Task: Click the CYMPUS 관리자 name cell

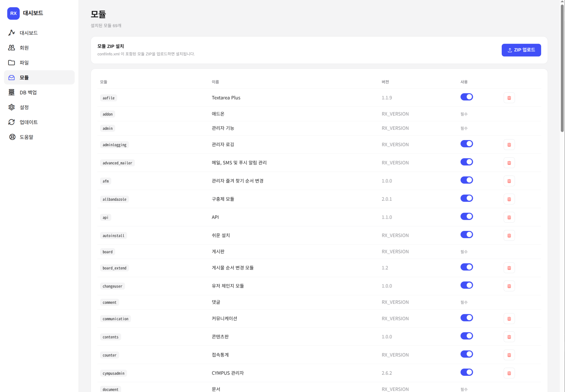Action: click(228, 373)
